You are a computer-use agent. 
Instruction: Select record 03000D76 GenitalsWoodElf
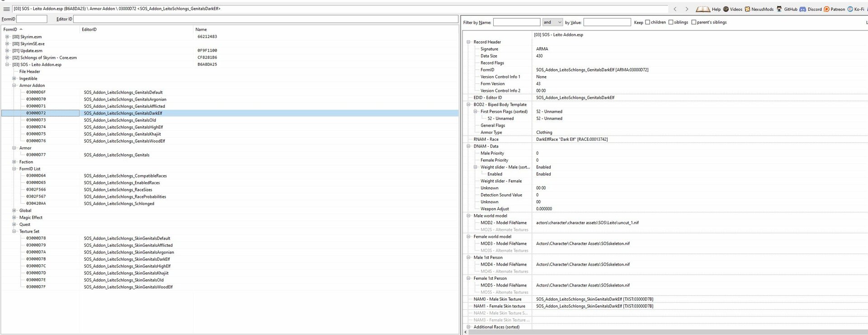pyautogui.click(x=230, y=141)
